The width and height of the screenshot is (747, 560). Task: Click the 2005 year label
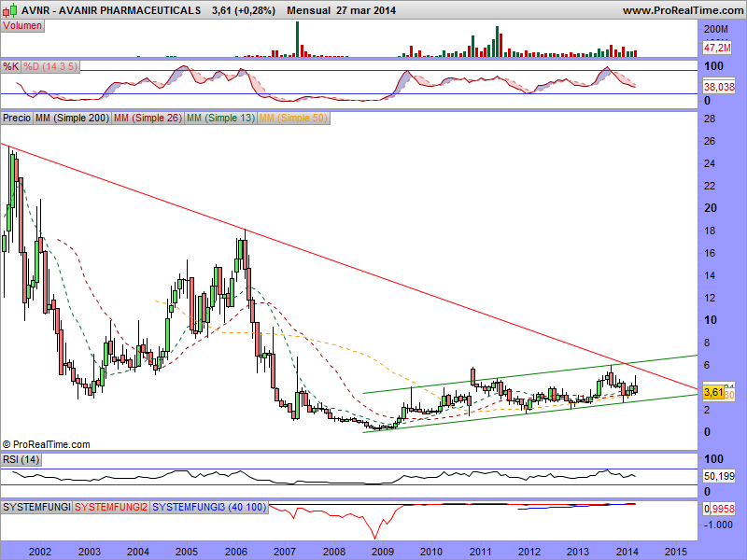pyautogui.click(x=187, y=552)
